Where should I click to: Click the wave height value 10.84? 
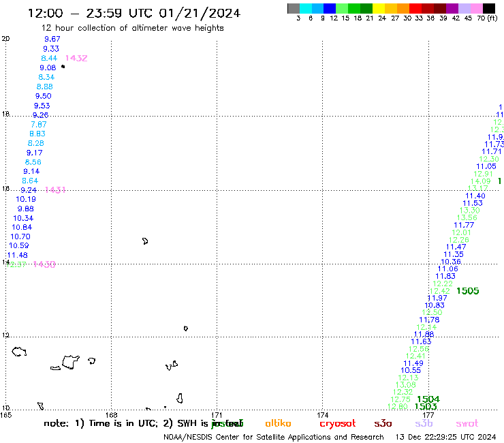click(22, 227)
